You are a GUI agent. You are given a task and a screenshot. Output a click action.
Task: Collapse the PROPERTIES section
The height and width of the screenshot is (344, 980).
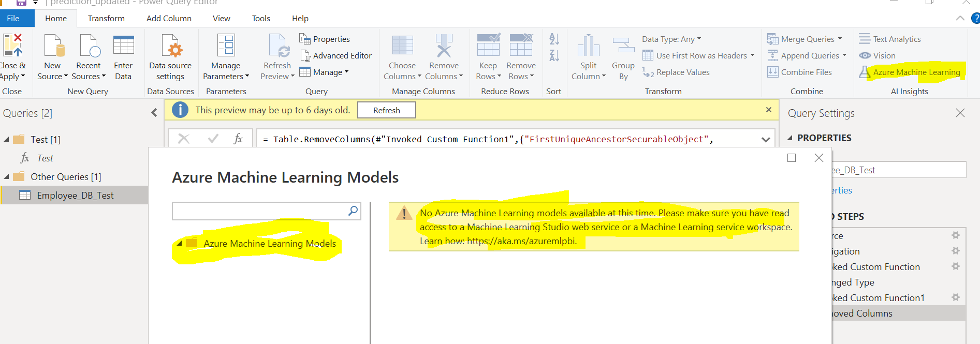tap(790, 138)
